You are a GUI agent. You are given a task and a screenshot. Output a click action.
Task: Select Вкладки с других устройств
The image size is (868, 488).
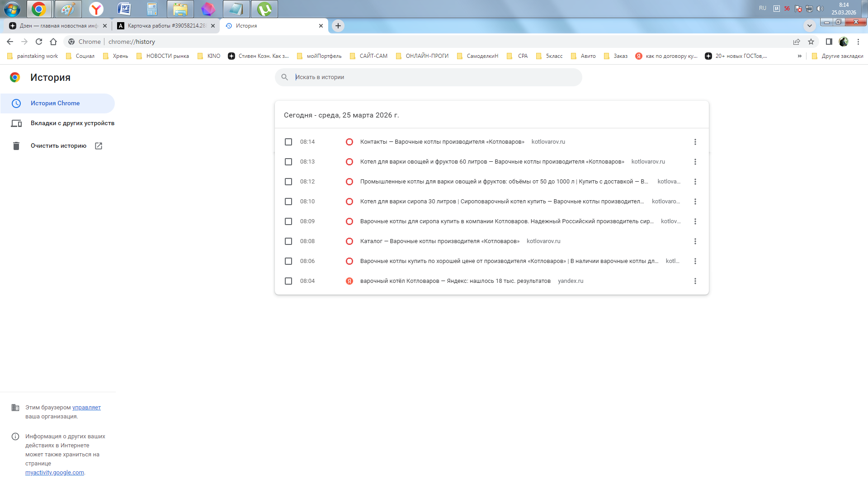click(x=72, y=123)
